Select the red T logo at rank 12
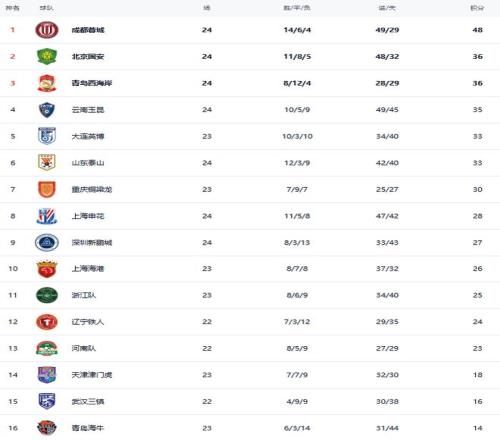Screen dimensions: 500x440 47,322
